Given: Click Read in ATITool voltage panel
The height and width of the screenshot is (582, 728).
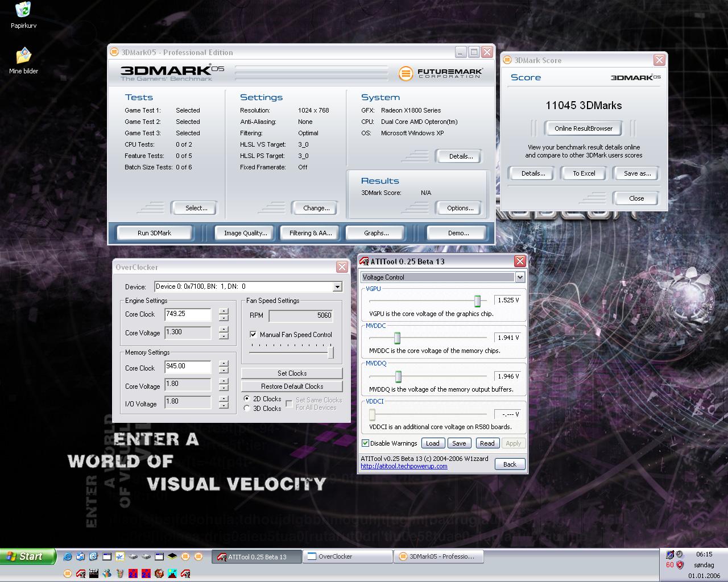Looking at the screenshot, I should 487,443.
